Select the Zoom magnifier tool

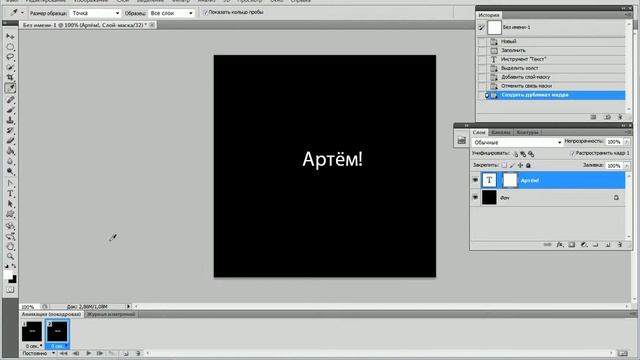click(10, 256)
